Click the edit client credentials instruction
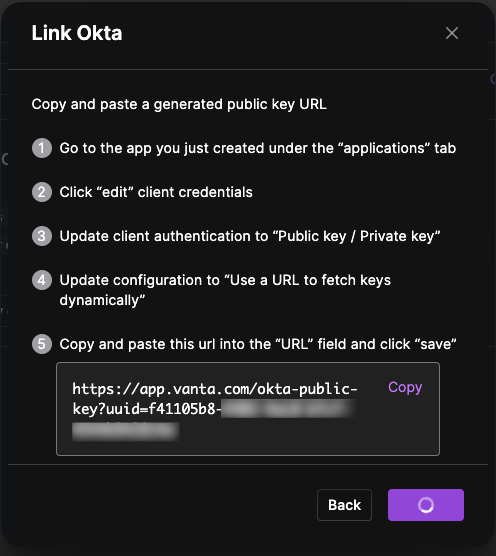The image size is (496, 556). click(x=156, y=192)
